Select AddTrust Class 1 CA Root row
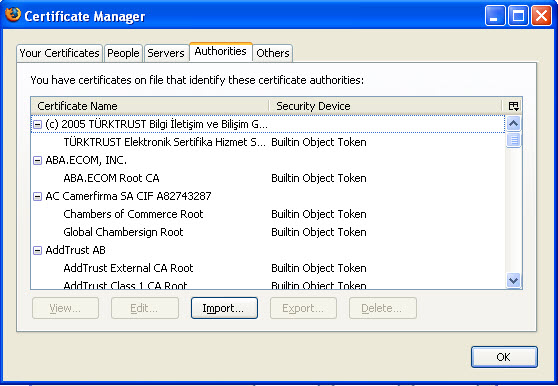The width and height of the screenshot is (558, 386). pyautogui.click(x=268, y=284)
